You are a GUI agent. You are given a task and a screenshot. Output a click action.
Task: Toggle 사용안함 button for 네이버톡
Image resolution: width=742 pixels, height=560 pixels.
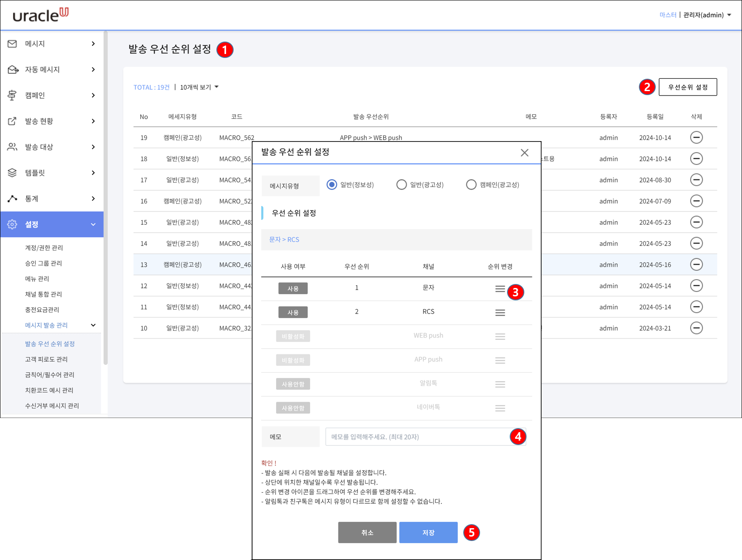pyautogui.click(x=293, y=408)
